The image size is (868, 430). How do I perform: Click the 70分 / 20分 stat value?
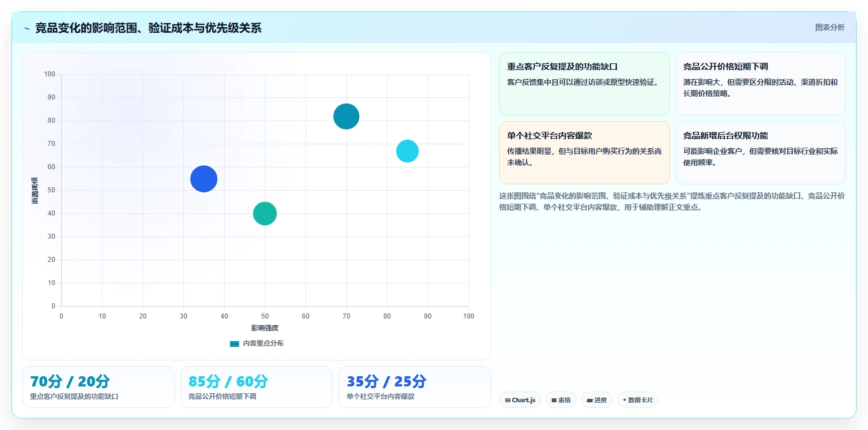click(x=70, y=381)
